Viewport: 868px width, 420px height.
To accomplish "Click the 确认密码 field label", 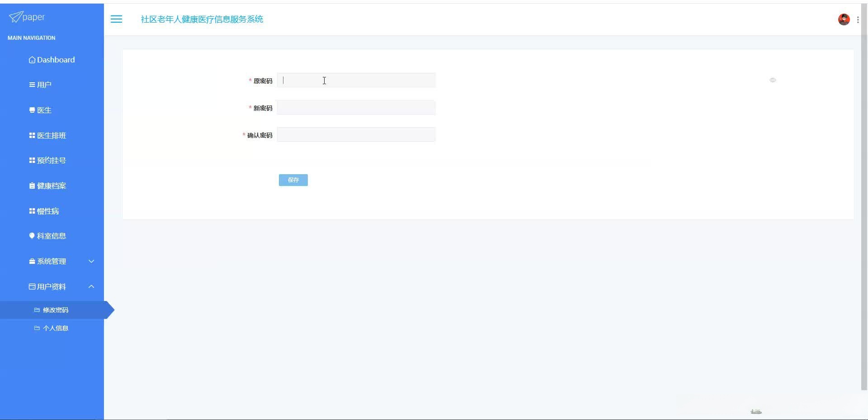I will pyautogui.click(x=259, y=135).
